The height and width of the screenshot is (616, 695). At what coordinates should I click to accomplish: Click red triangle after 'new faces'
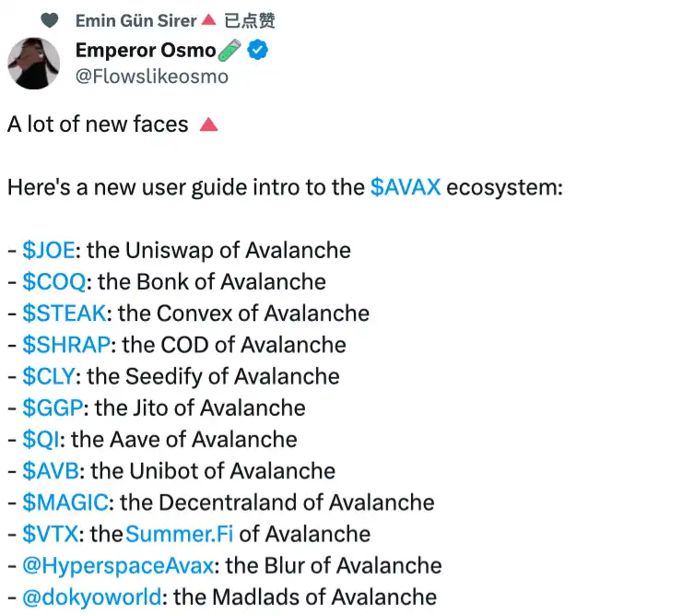pos(208,124)
